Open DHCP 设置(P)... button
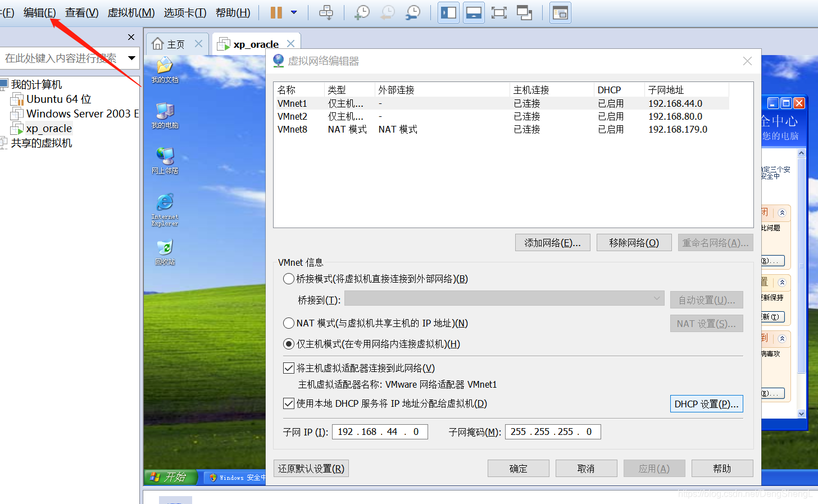818x504 pixels. 707,404
